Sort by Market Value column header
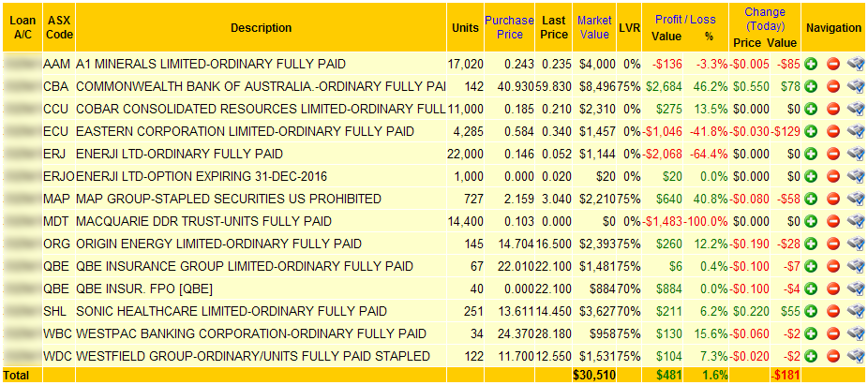The width and height of the screenshot is (868, 385). point(594,27)
